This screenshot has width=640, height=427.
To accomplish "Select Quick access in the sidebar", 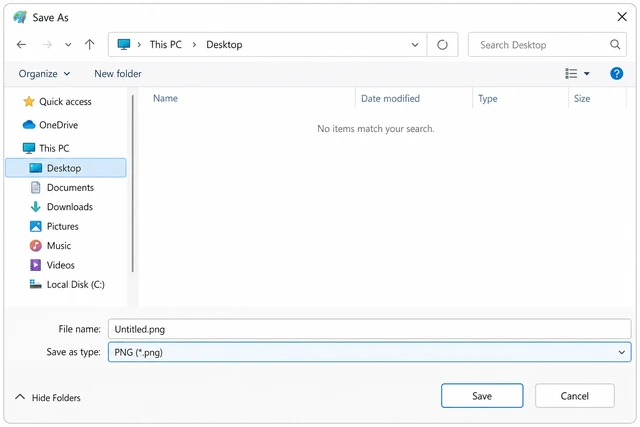I will (x=57, y=102).
